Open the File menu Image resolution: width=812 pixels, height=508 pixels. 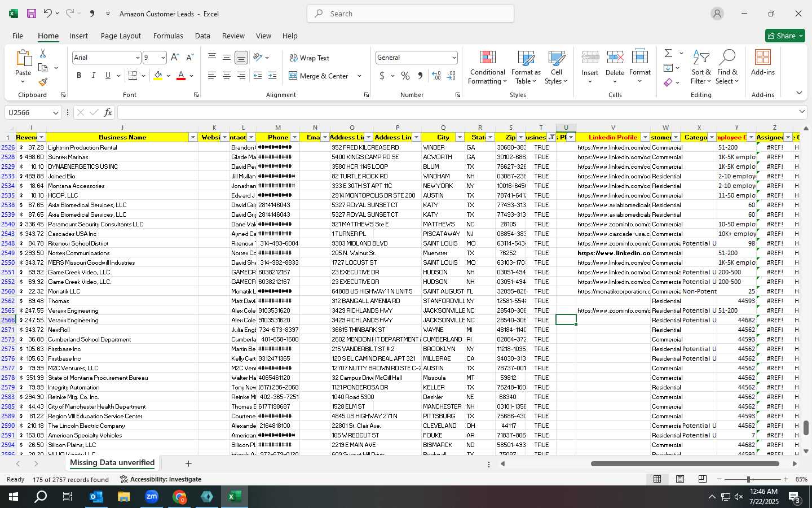17,36
